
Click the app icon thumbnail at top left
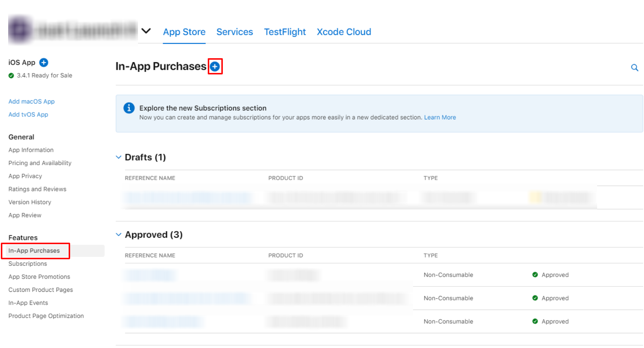[20, 29]
